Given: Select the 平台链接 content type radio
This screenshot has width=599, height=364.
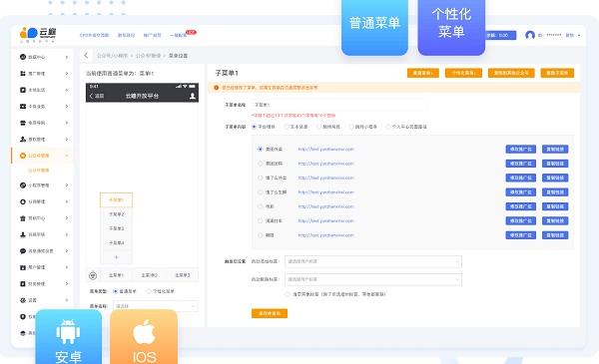Looking at the screenshot, I should coord(254,127).
